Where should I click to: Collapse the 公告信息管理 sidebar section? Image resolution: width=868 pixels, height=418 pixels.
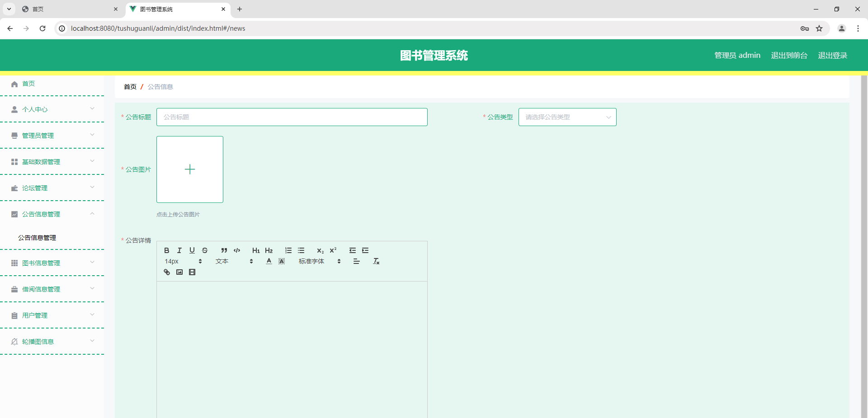pos(52,214)
